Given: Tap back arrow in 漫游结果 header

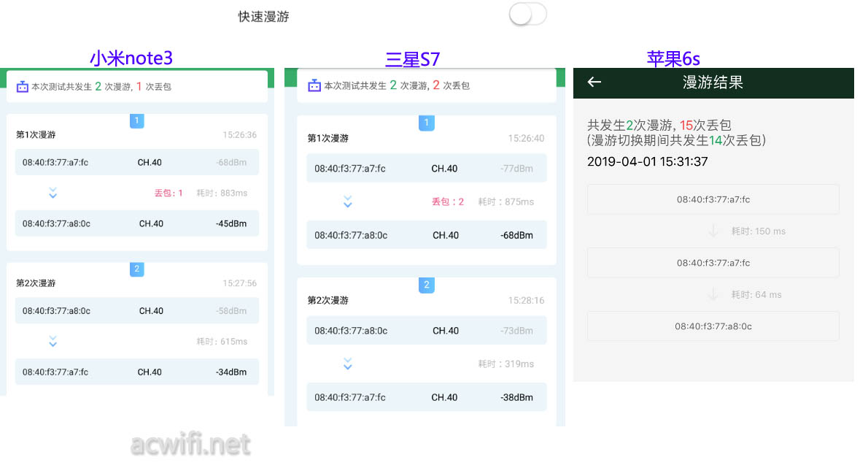Looking at the screenshot, I should click(x=594, y=82).
